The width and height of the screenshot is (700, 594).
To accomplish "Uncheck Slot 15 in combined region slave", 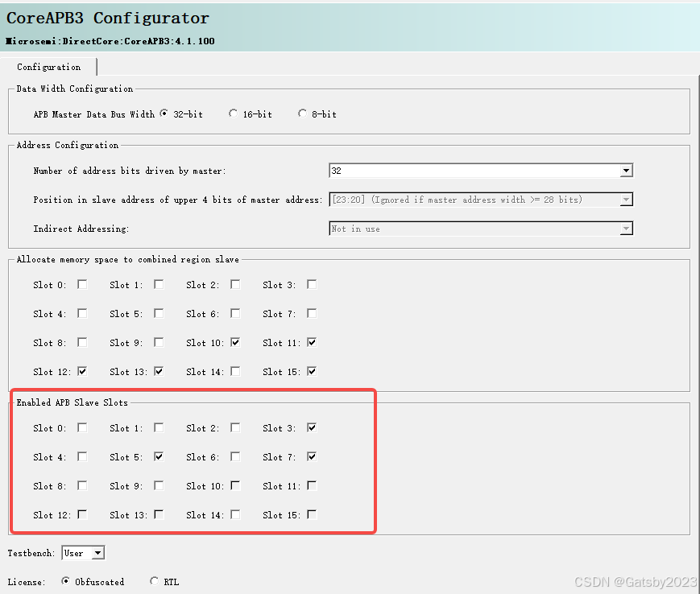I will click(312, 372).
